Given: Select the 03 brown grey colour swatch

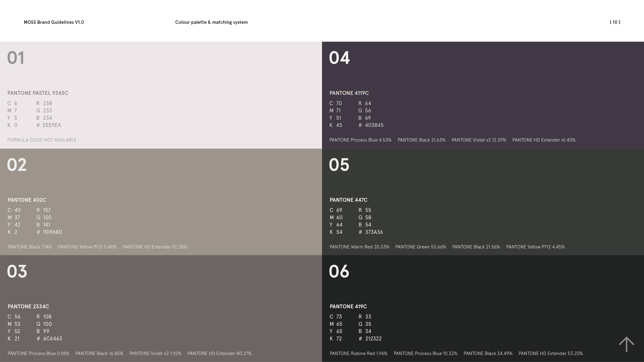Looking at the screenshot, I should coord(161,309).
